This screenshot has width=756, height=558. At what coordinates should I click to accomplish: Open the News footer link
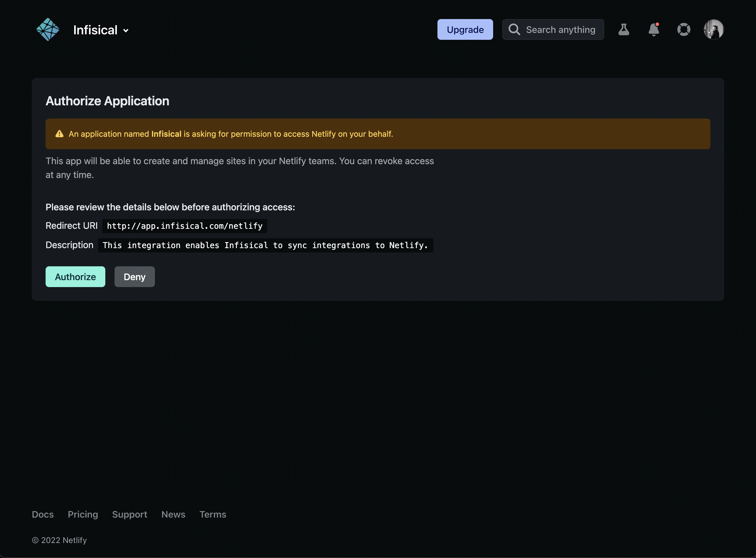[173, 514]
